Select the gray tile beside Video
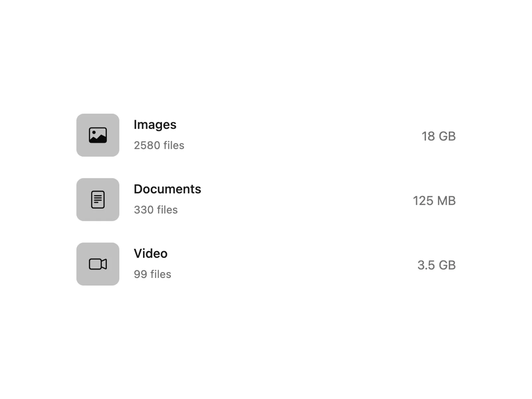 [x=98, y=264]
